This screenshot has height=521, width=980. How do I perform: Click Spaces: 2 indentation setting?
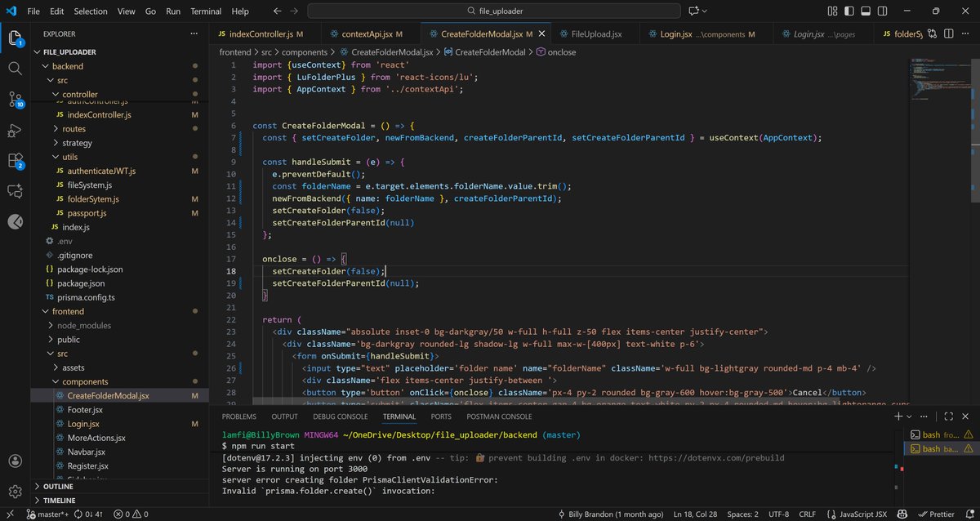tap(744, 514)
